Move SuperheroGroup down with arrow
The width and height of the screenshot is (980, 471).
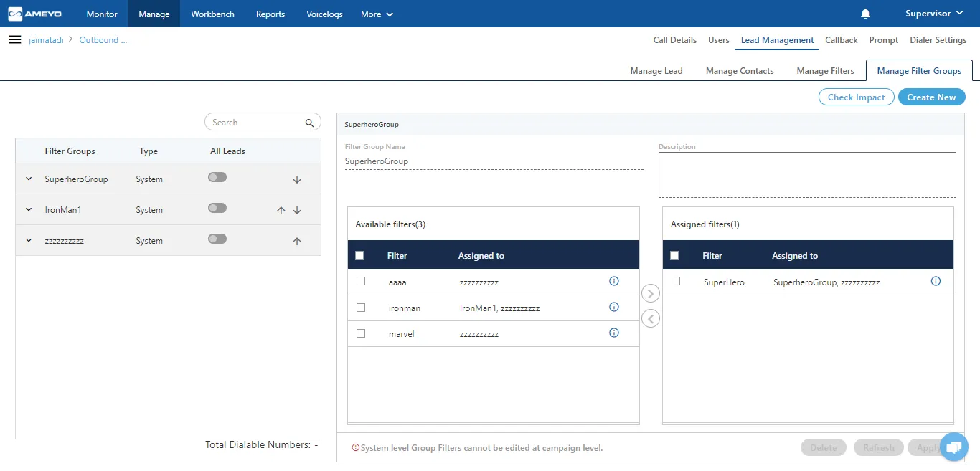pyautogui.click(x=297, y=179)
